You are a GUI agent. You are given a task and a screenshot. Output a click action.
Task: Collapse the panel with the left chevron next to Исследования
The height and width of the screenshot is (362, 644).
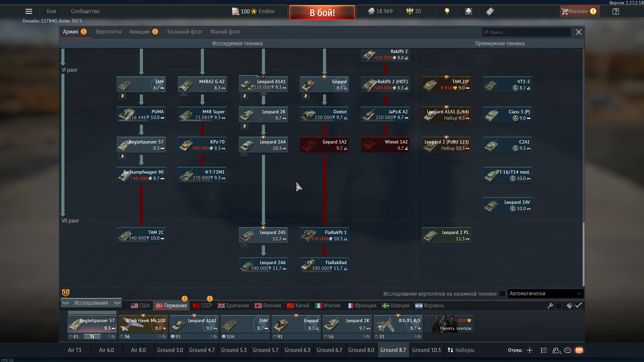pos(65,303)
